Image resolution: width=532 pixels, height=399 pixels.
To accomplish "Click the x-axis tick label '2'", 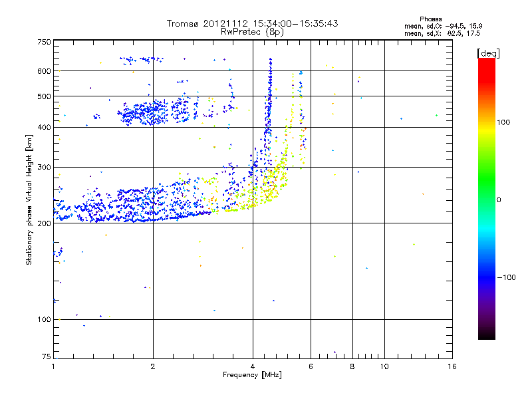I will click(153, 366).
